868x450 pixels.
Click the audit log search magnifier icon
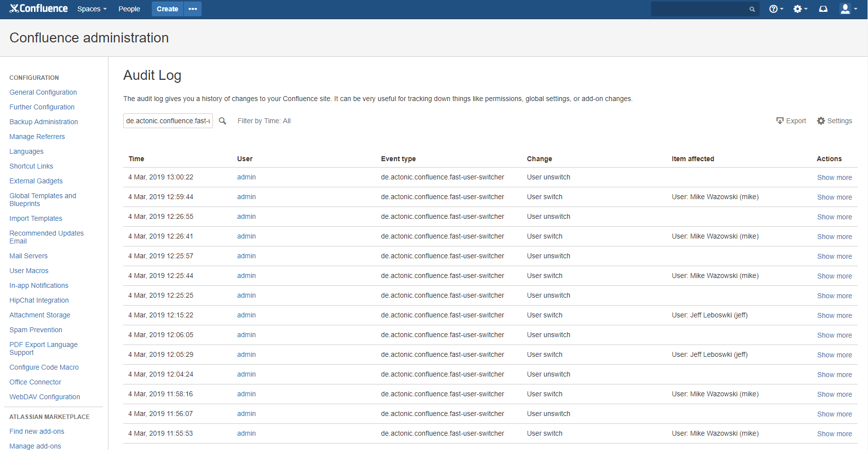[x=223, y=121]
